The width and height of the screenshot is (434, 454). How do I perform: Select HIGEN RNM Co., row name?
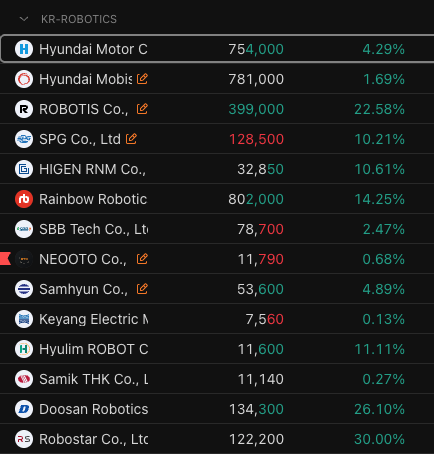tap(92, 169)
